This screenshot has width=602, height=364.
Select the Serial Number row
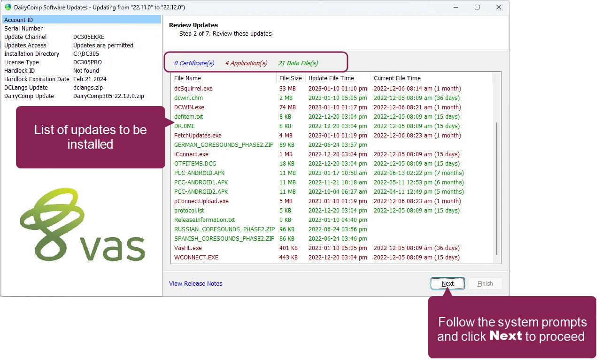coord(82,28)
